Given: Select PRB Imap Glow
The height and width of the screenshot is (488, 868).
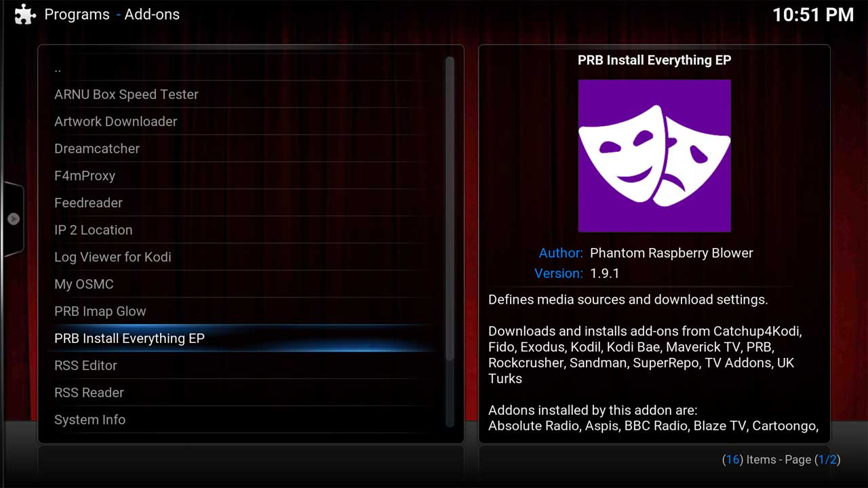Looking at the screenshot, I should [243, 311].
